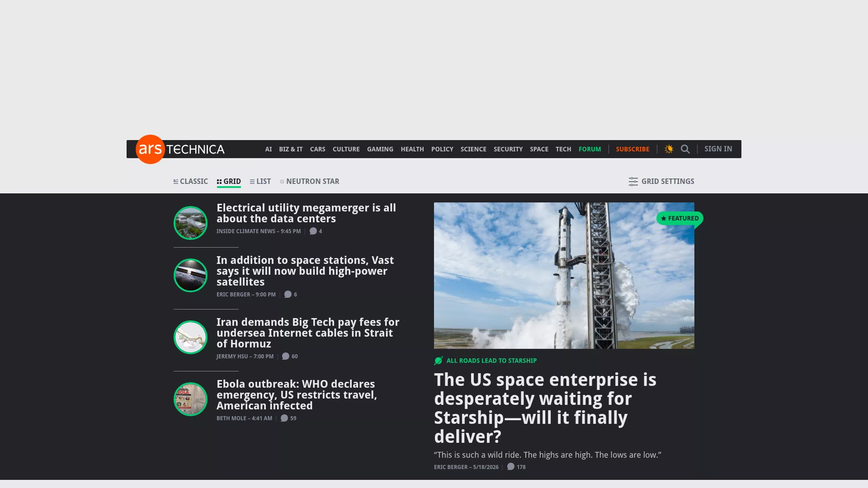This screenshot has height=488, width=868.
Task: Go to the Gaming section
Action: click(380, 149)
